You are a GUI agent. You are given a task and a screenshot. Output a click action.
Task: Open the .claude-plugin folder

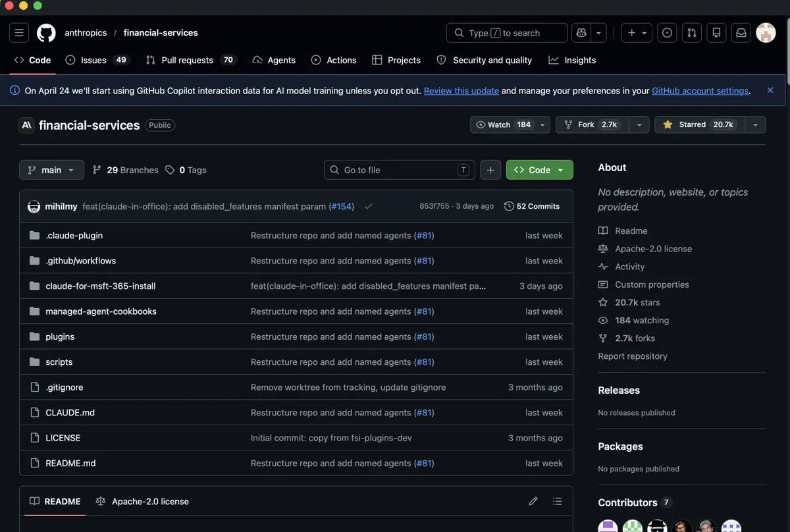[74, 235]
